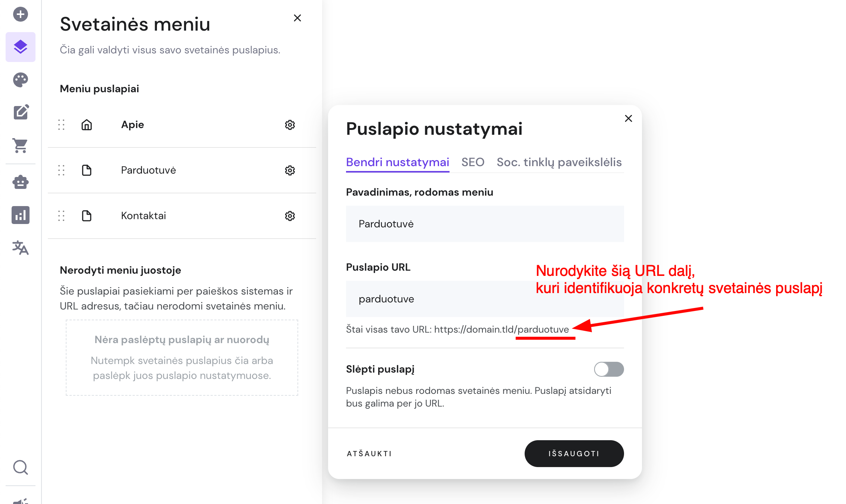Open website styles palette icon
The height and width of the screenshot is (504, 846).
21,80
